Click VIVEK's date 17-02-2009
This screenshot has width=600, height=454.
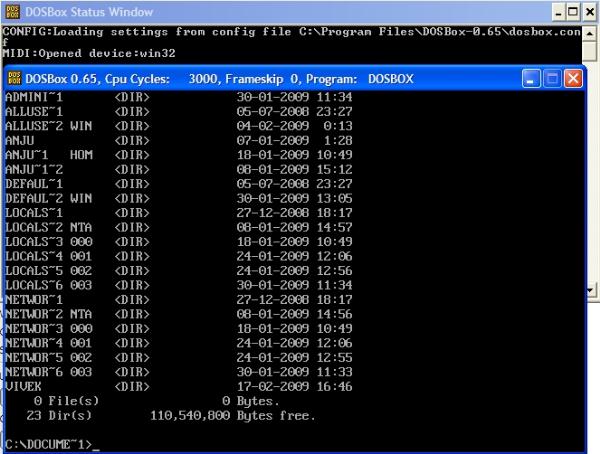pyautogui.click(x=273, y=387)
